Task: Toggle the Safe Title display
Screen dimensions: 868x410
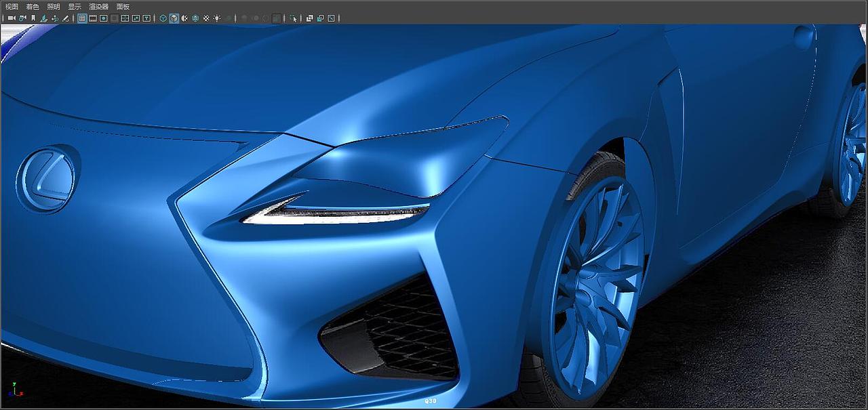Action: [147, 18]
